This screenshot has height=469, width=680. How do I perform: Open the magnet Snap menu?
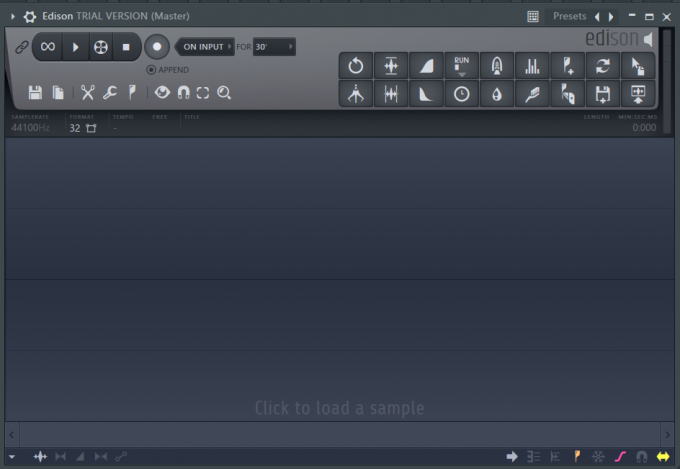[183, 92]
